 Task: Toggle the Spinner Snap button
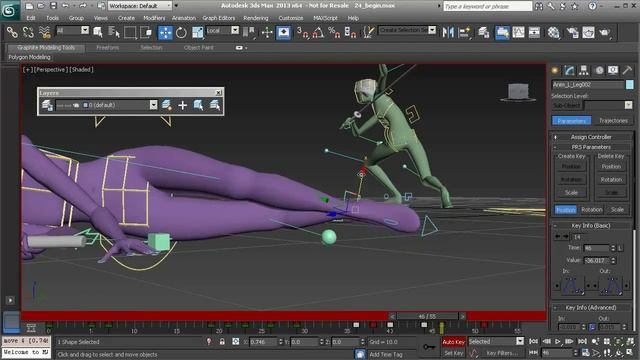(x=350, y=32)
